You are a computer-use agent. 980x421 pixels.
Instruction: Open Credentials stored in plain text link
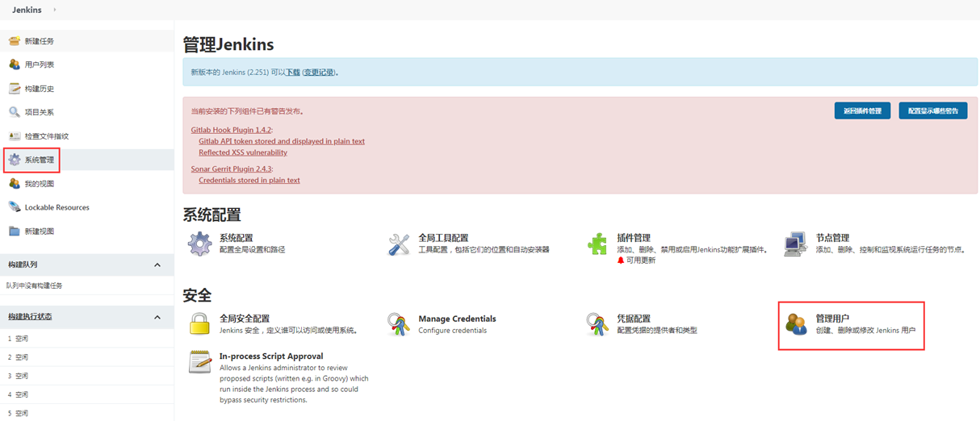(x=249, y=181)
